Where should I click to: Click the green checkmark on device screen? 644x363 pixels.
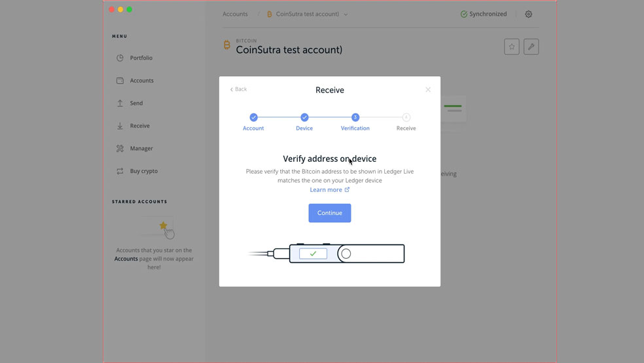point(313,254)
